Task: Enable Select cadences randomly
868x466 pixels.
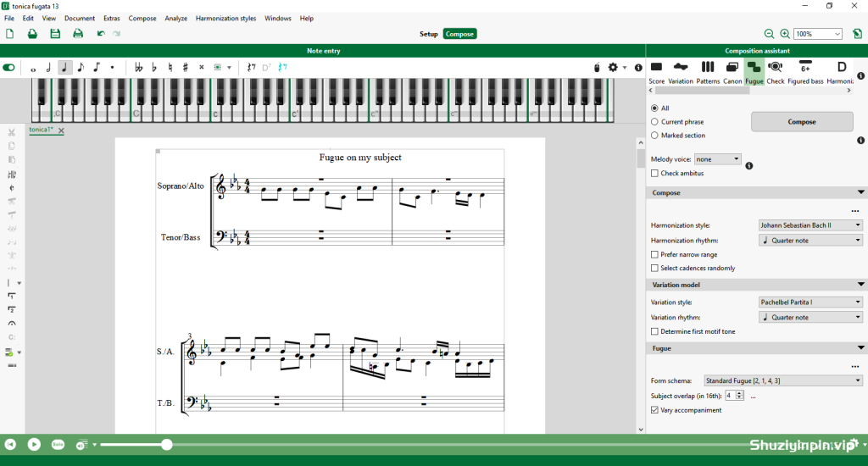Action: pos(655,268)
